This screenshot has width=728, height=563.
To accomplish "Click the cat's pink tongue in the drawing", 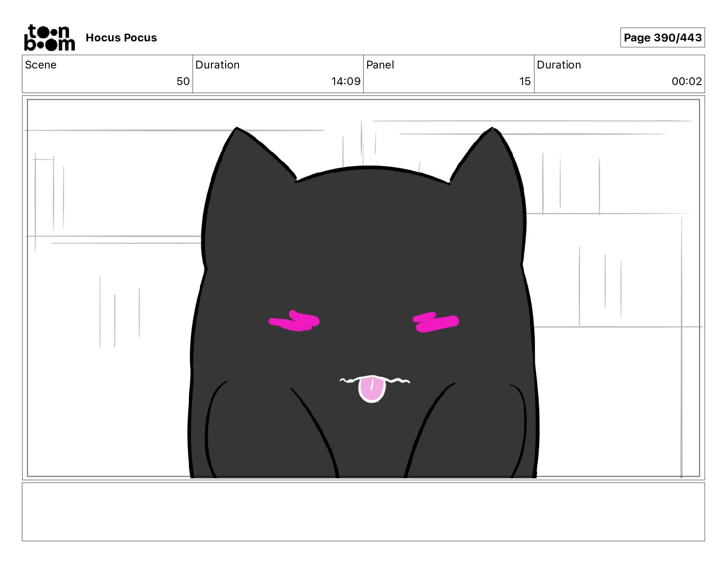I will click(x=371, y=389).
